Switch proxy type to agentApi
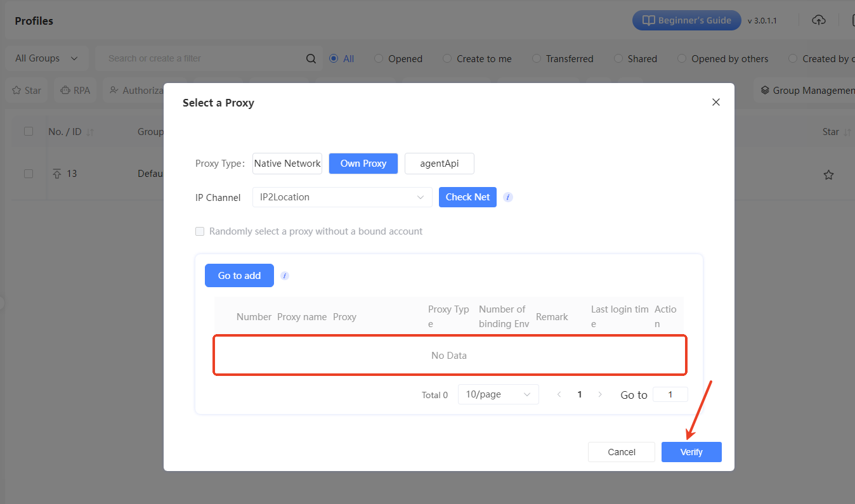The width and height of the screenshot is (855, 504). click(439, 164)
